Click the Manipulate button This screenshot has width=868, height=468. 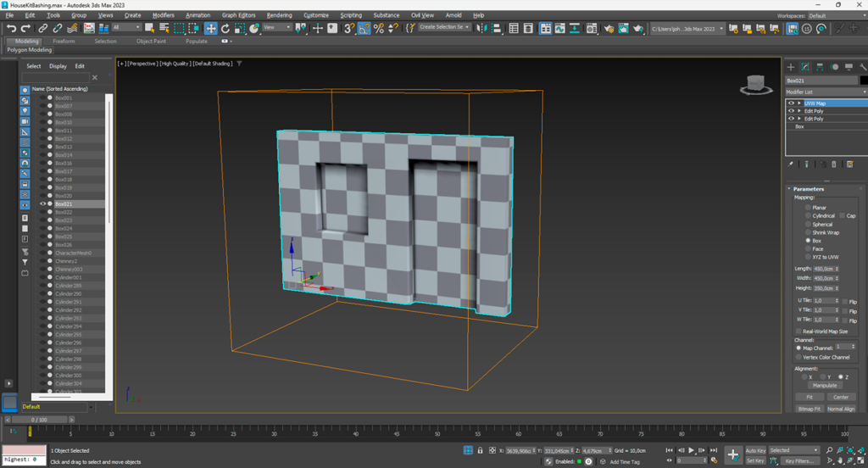[824, 385]
